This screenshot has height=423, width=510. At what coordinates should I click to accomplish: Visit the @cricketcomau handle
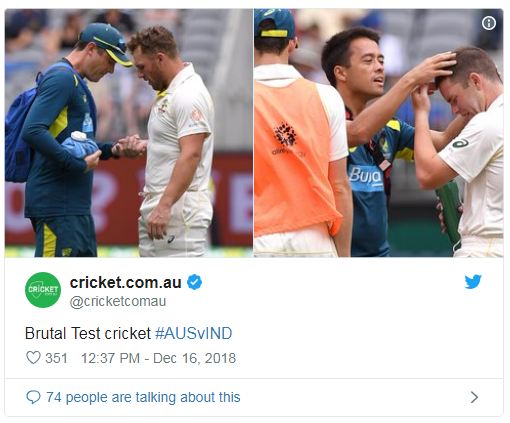(x=118, y=301)
